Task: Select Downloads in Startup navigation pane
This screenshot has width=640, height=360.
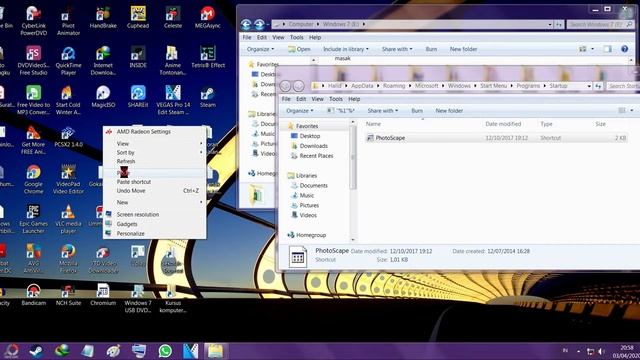Action: click(313, 146)
